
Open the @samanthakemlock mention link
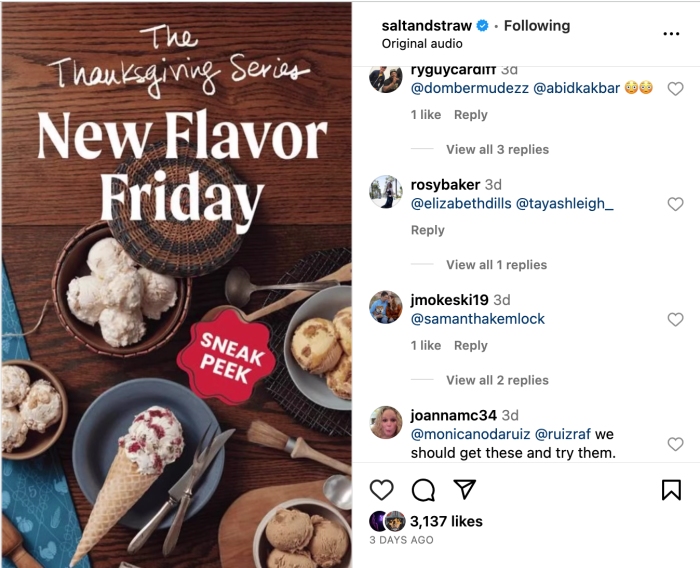click(478, 319)
